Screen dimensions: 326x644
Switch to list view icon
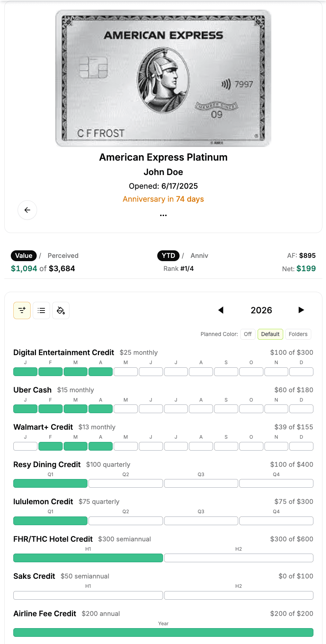coord(41,310)
